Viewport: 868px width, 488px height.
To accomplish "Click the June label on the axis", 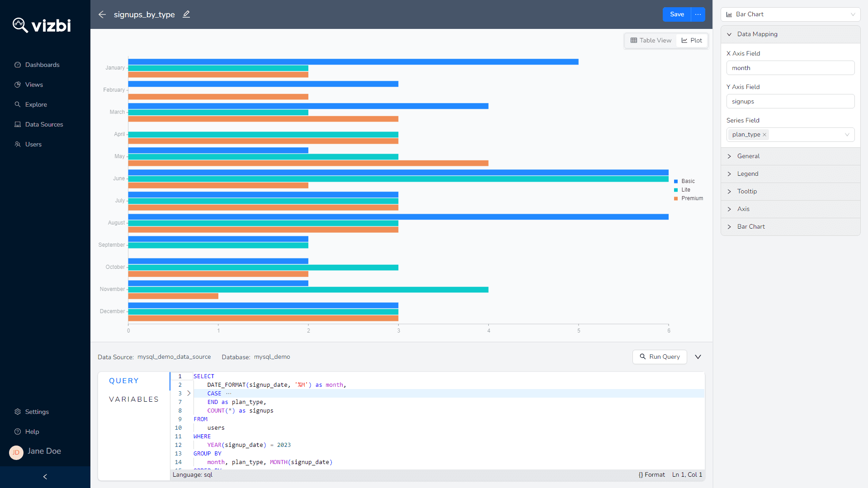I will 119,178.
